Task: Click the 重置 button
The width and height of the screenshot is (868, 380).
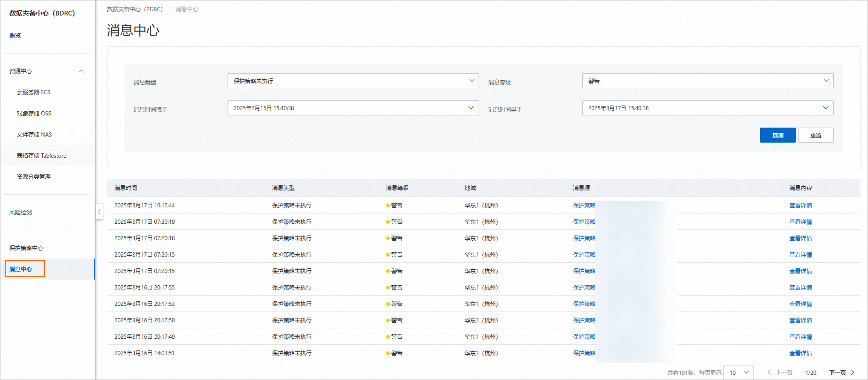Action: 815,135
